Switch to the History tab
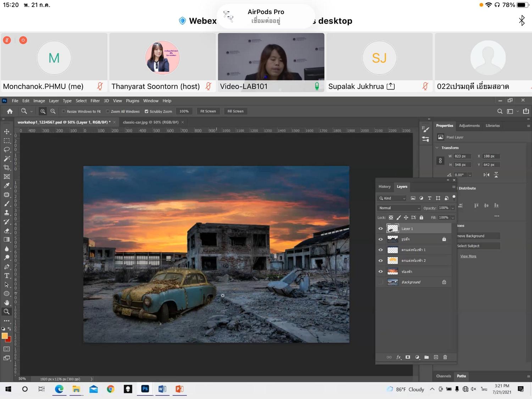 (x=384, y=187)
